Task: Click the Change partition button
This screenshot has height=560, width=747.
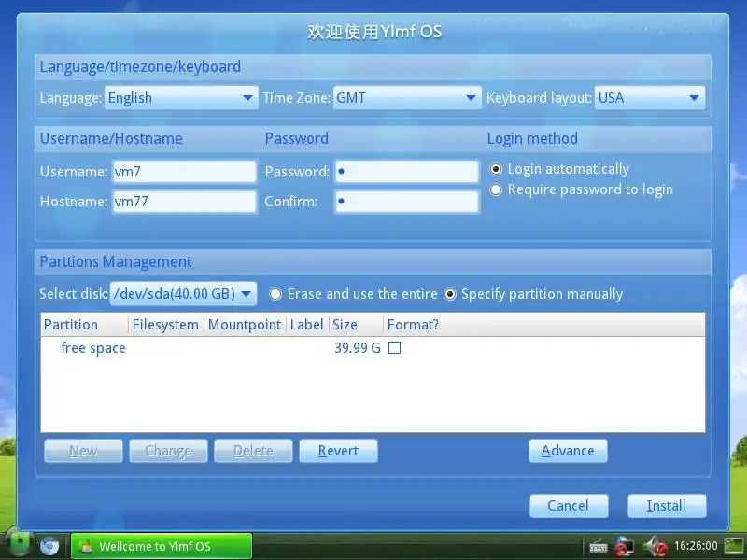Action: pos(168,451)
